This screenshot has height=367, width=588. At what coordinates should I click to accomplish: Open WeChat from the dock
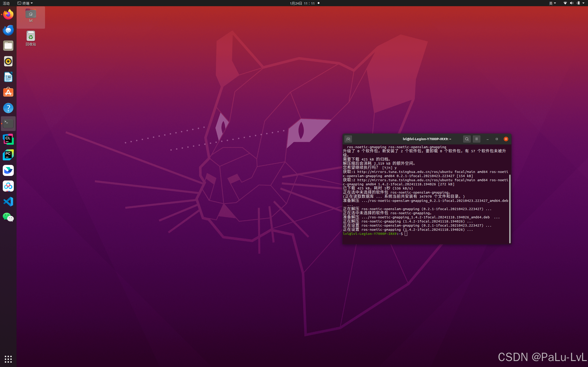tap(8, 217)
